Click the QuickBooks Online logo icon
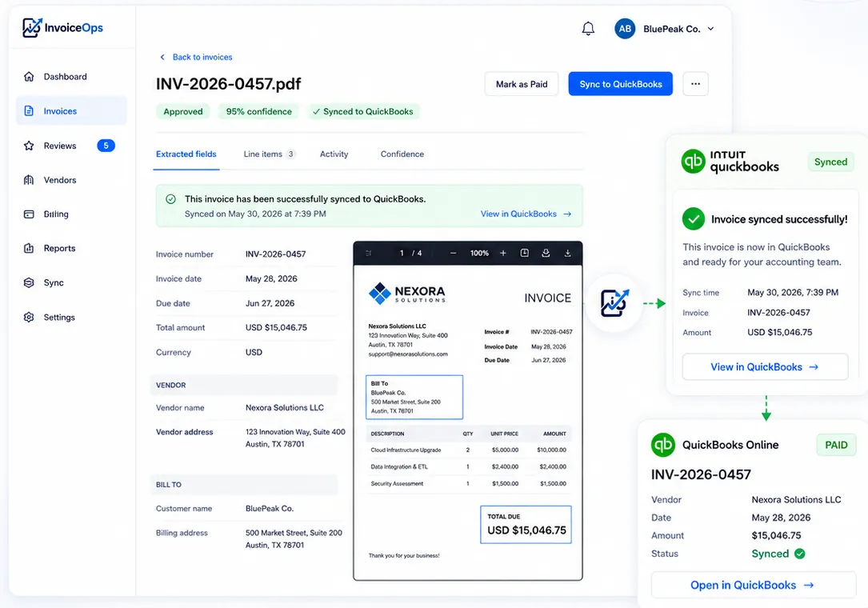Viewport: 868px width, 608px height. click(663, 445)
